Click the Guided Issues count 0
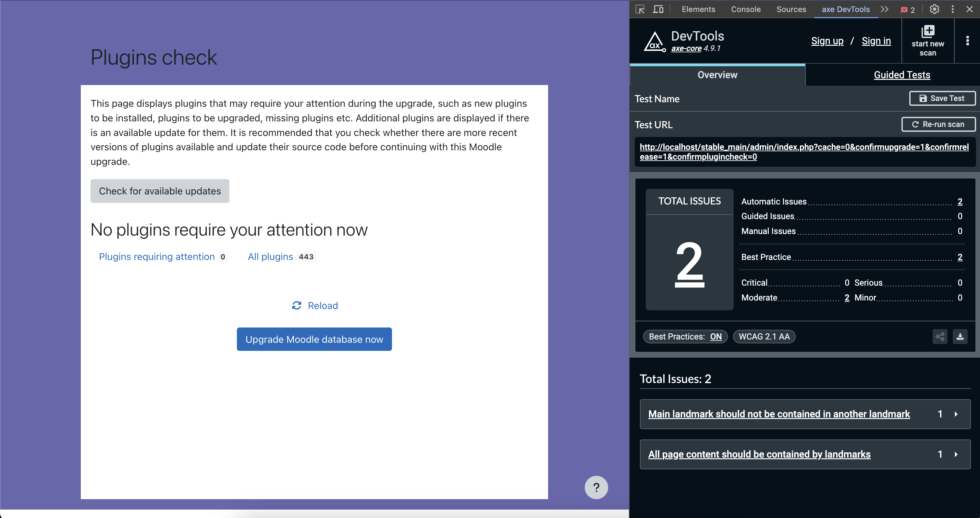The width and height of the screenshot is (980, 518). point(960,216)
